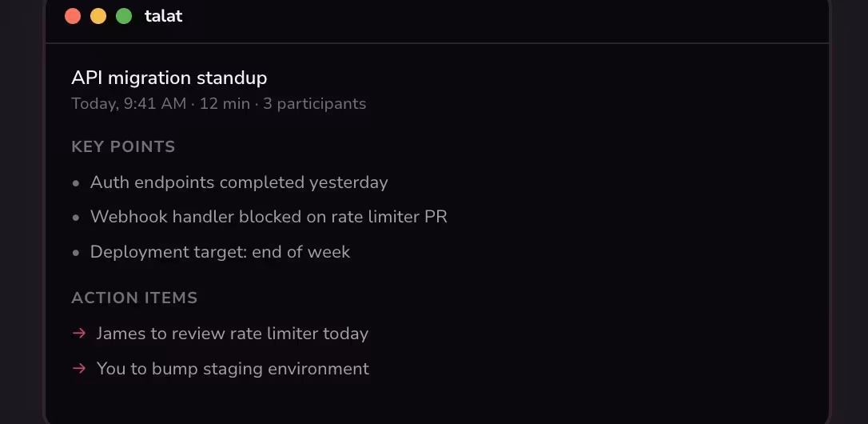Screen dimensions: 868x424
Task: Click the Today, 9:41 AM timestamp
Action: tap(129, 103)
